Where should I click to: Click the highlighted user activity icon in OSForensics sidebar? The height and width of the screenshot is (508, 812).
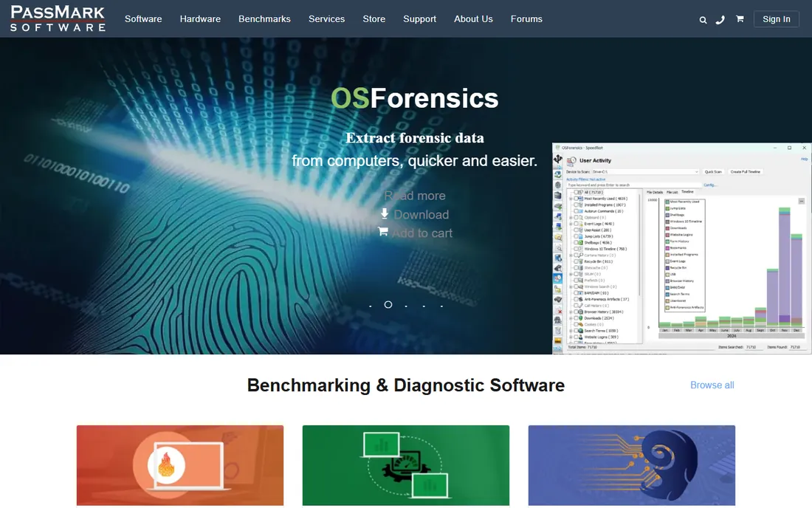tap(558, 278)
